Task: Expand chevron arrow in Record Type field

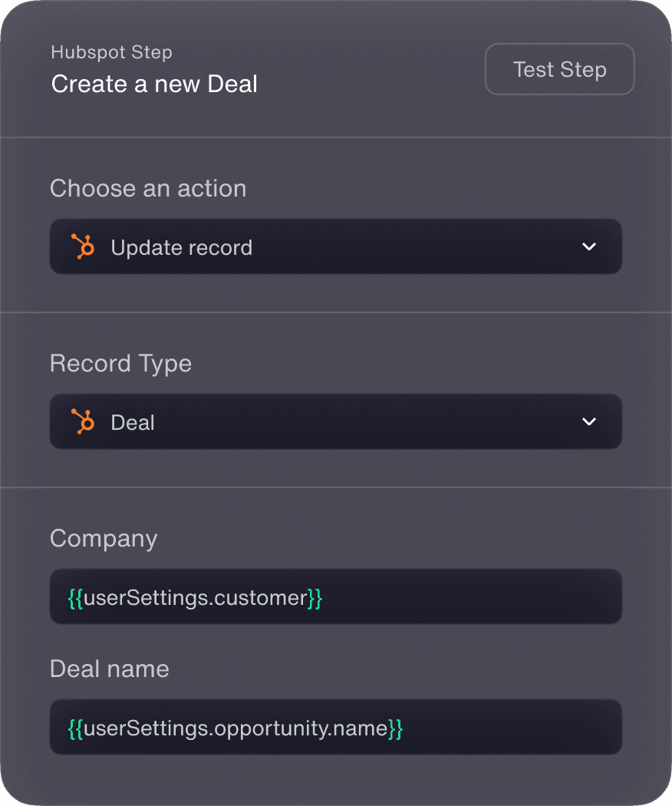Action: click(x=589, y=422)
